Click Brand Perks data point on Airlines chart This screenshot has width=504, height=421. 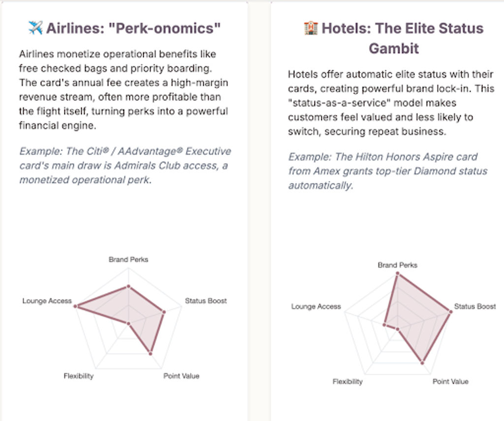click(128, 286)
